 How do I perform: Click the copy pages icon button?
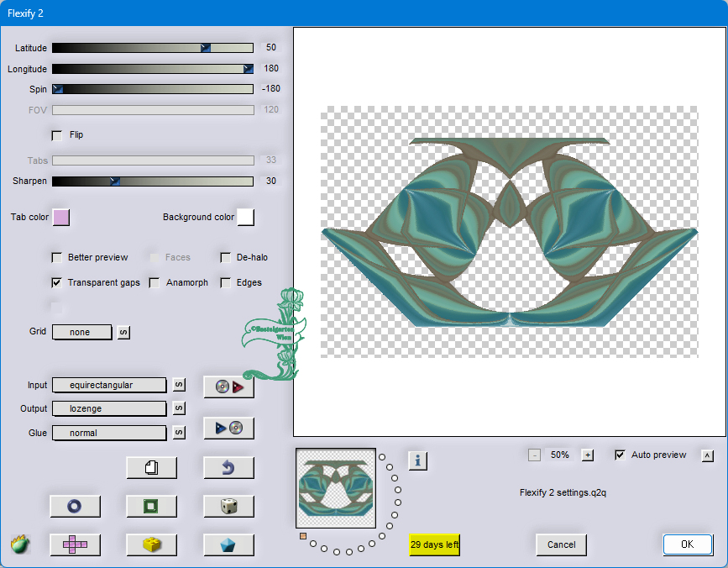click(151, 467)
